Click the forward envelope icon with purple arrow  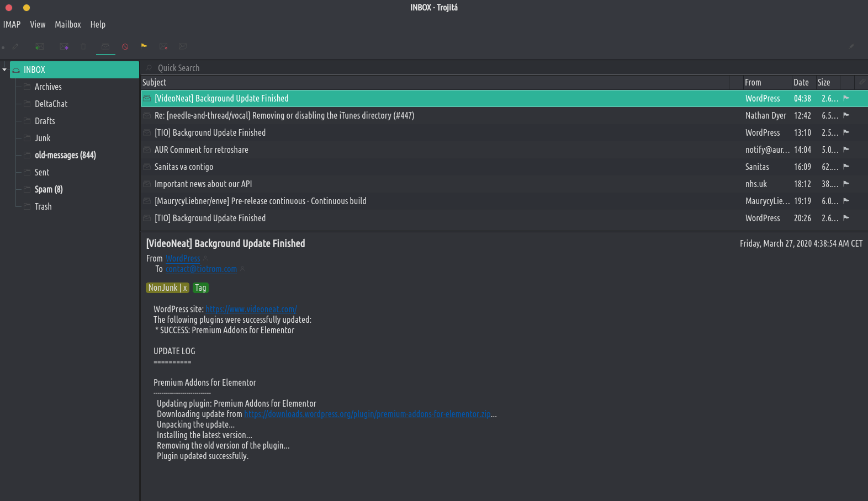point(64,47)
